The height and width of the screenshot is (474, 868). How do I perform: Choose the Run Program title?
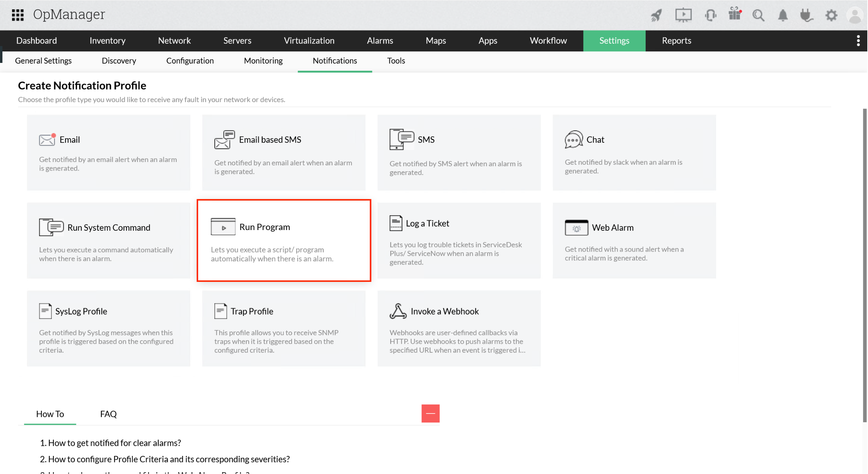click(265, 227)
